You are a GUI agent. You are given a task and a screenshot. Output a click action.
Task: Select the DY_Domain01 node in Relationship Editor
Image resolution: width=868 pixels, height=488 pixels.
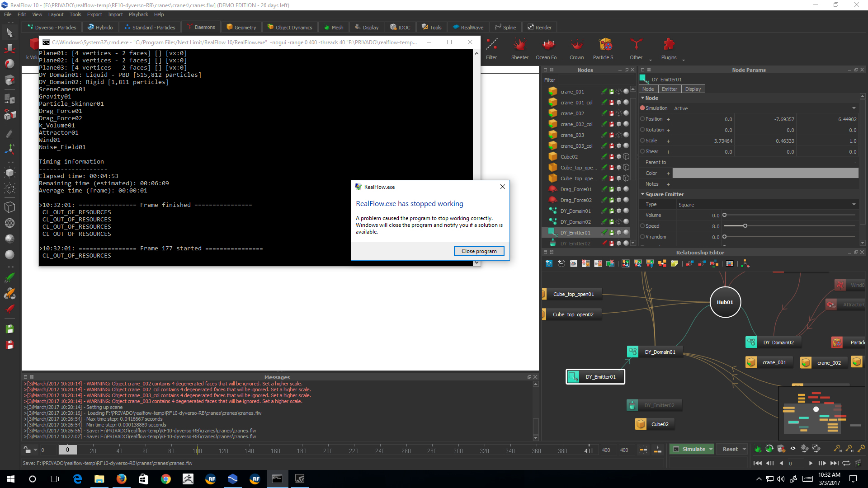click(655, 352)
